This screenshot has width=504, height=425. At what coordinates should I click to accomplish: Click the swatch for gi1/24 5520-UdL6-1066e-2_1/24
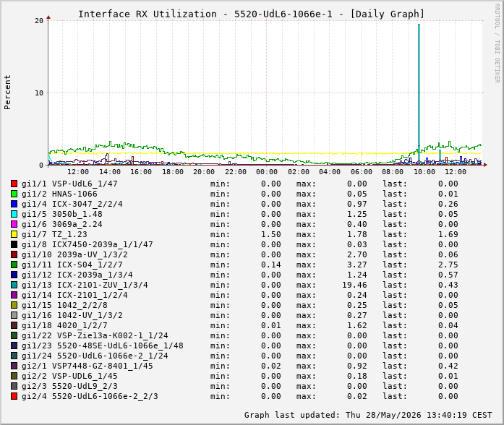[14, 356]
